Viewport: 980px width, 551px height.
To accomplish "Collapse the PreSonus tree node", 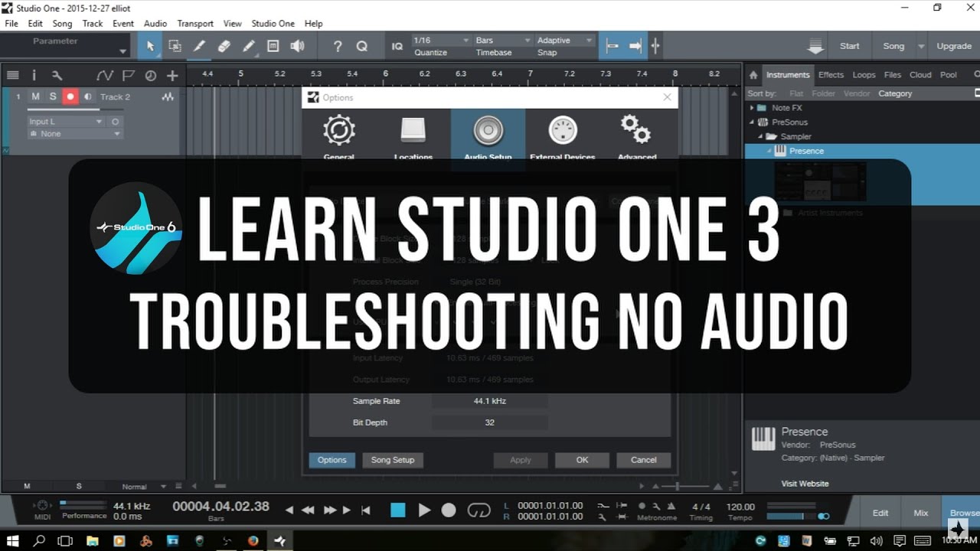I will click(752, 122).
